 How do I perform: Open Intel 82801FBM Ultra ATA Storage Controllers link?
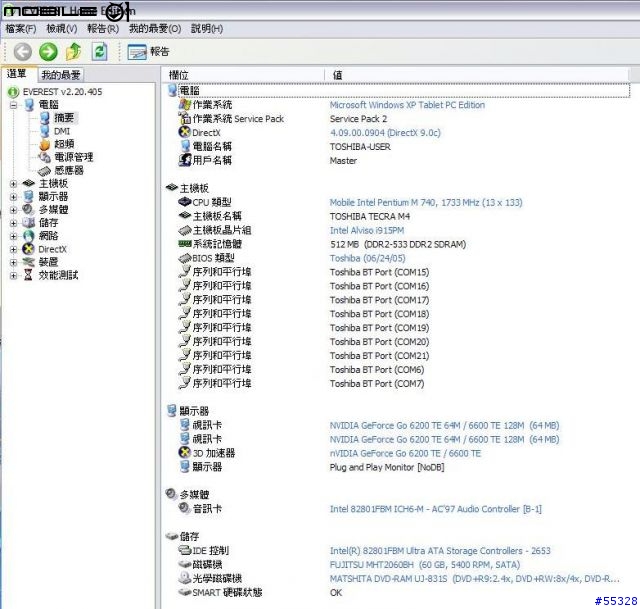click(x=440, y=551)
